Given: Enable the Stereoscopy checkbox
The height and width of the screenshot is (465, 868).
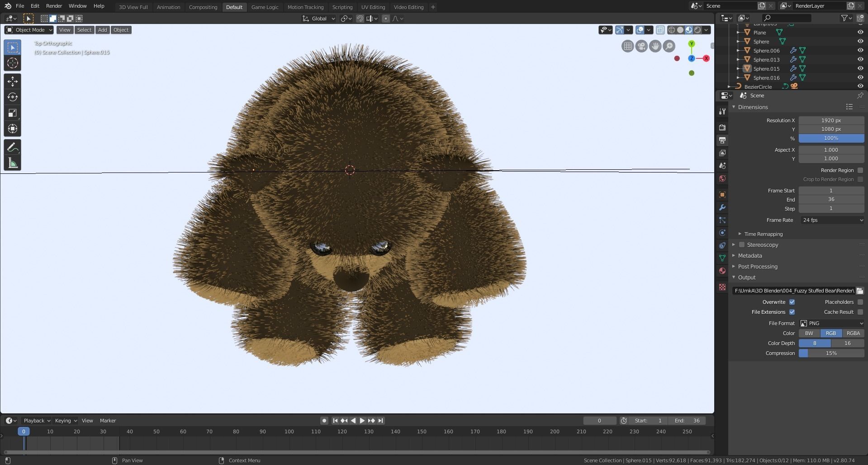Looking at the screenshot, I should tap(742, 244).
